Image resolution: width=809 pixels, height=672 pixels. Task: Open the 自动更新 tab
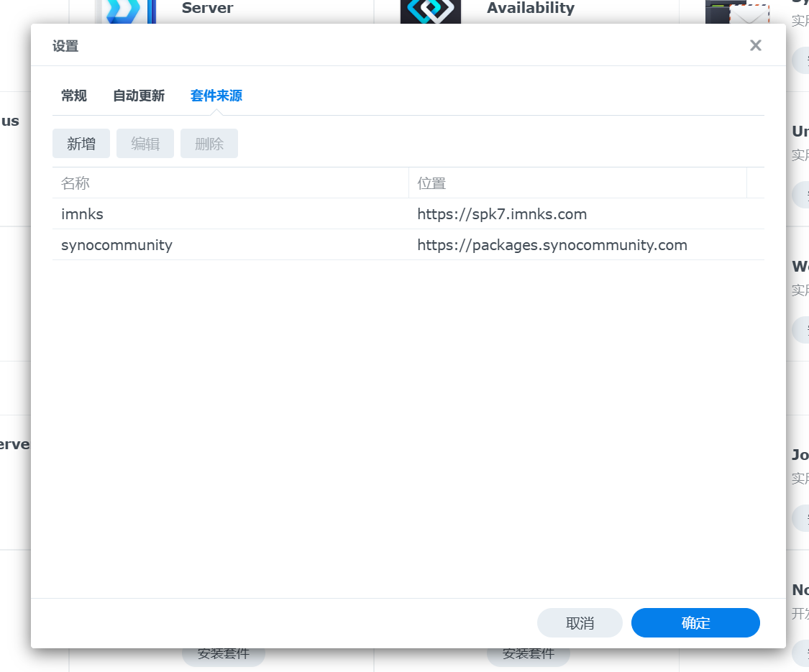139,96
